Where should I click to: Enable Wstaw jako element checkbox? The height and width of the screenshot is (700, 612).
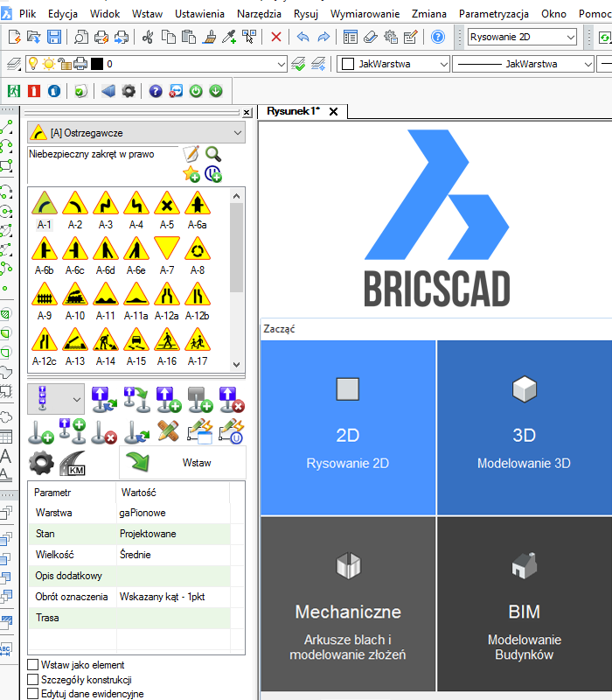[32, 665]
